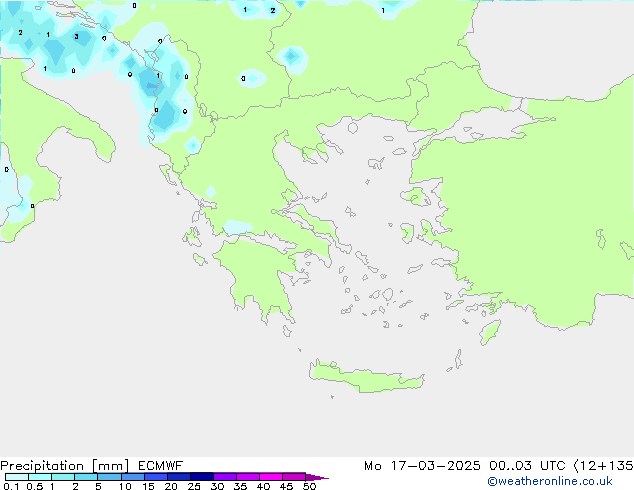Screen dimensions: 634x490
Task: Choose the 20–25 mm dark blue legend swatch
Action: (178, 477)
